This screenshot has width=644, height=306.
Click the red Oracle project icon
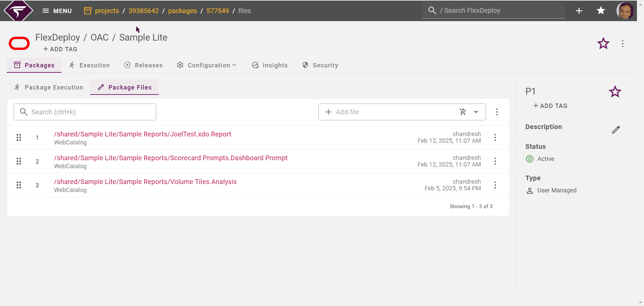[x=19, y=43]
